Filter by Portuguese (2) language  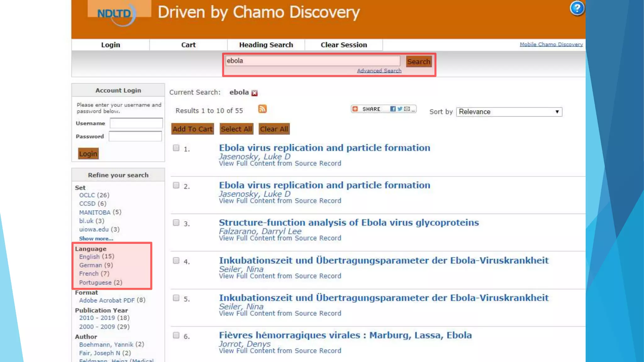pos(101,282)
